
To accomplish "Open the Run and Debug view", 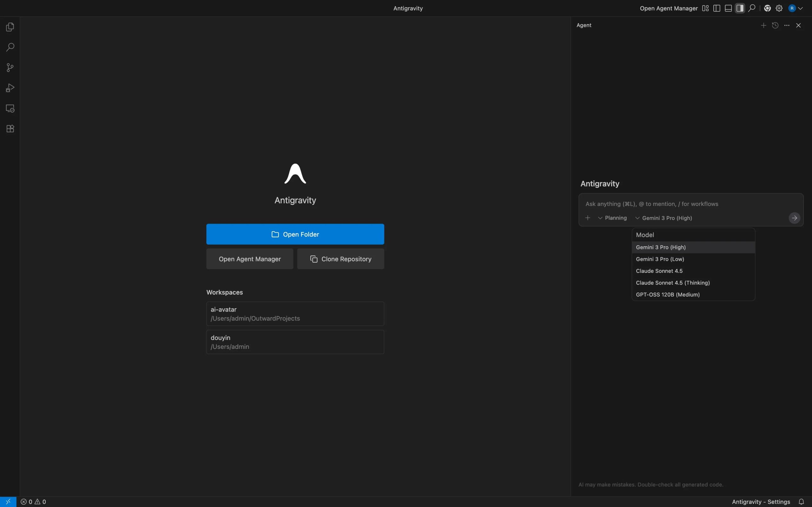I will tap(10, 88).
